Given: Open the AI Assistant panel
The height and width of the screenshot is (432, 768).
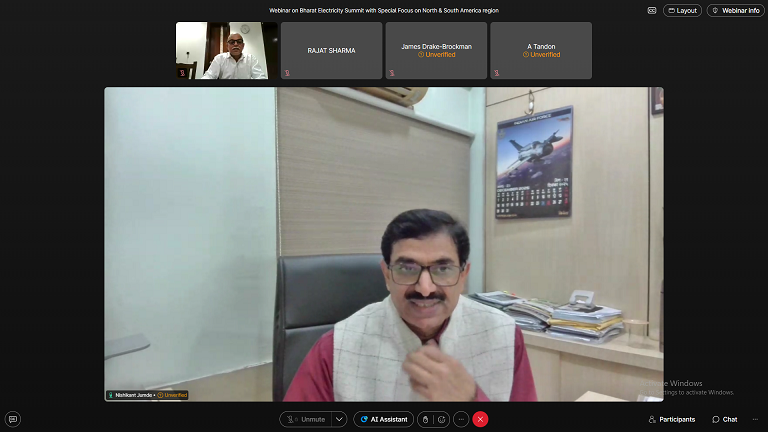Looking at the screenshot, I should click(383, 419).
